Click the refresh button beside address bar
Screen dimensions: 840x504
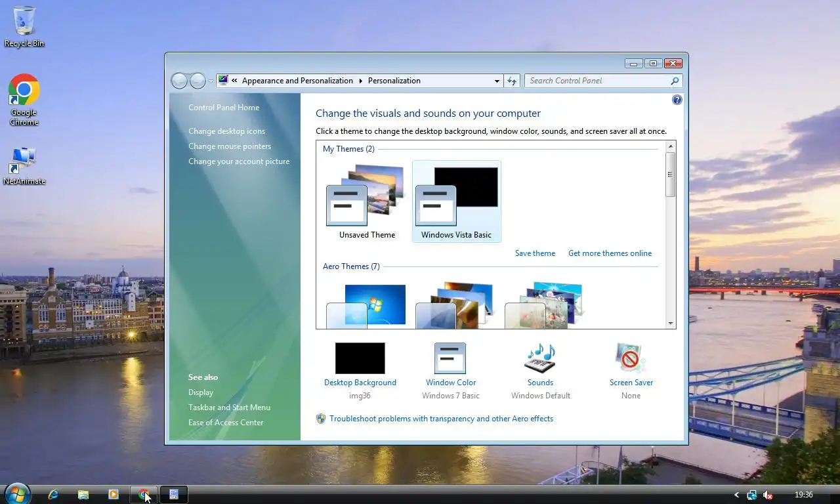pos(512,81)
